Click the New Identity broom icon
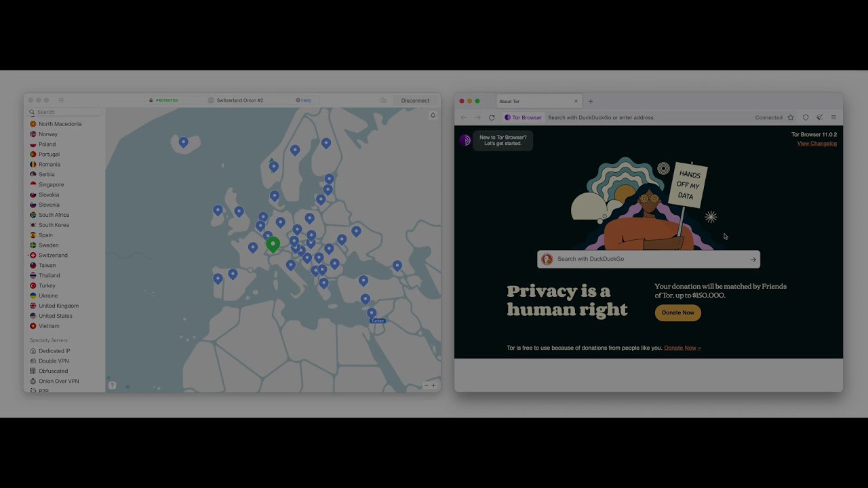The width and height of the screenshot is (868, 488). tap(820, 118)
